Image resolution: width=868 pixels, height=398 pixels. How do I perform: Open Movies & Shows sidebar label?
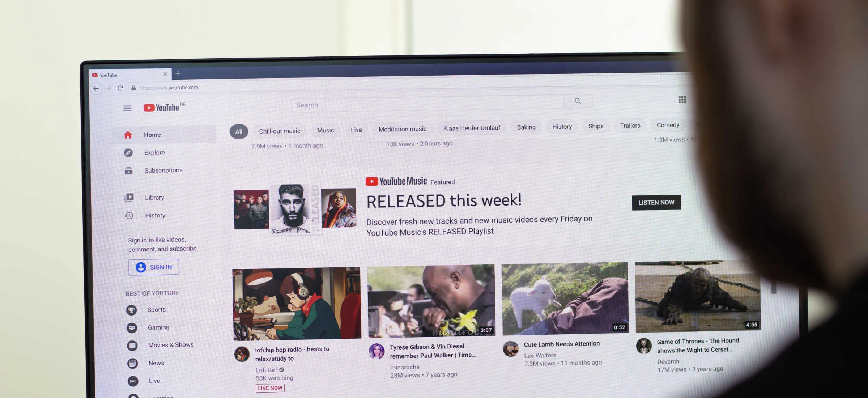point(171,345)
